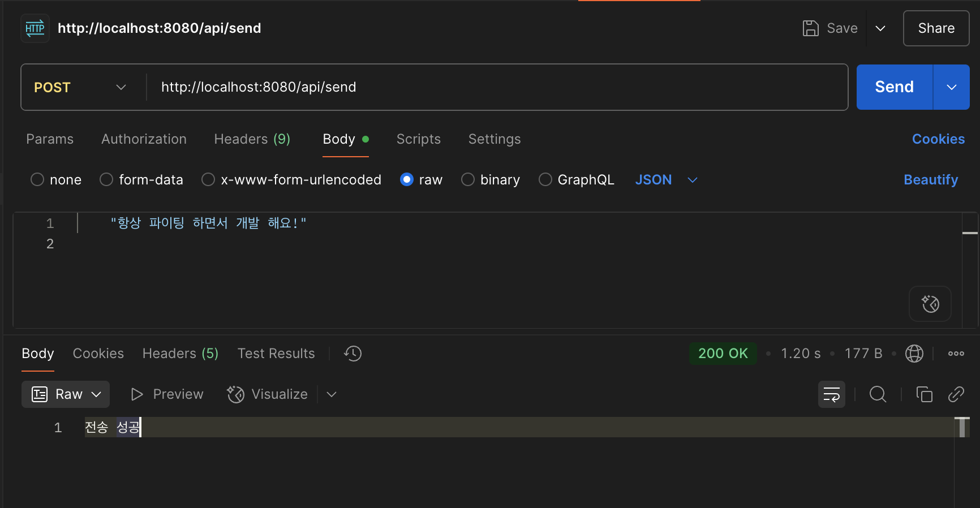Click the request title http://localhost:8080/api/send
The image size is (980, 508).
click(x=160, y=28)
